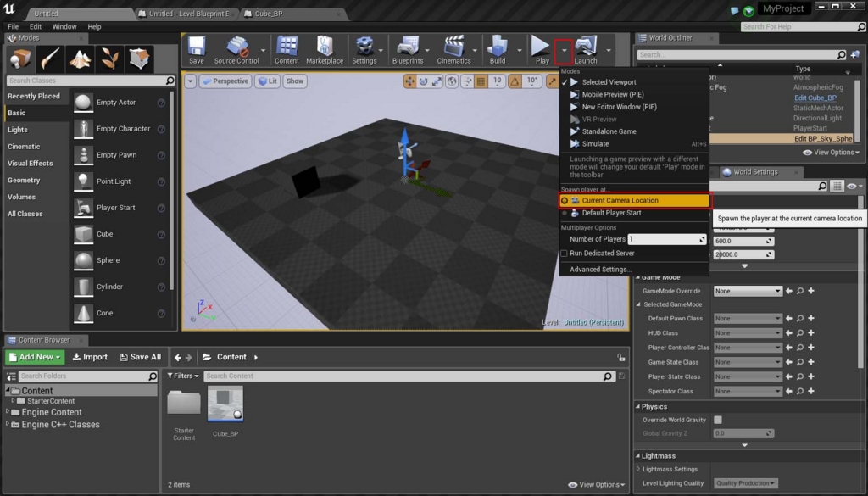Open the Cube_BP asset thumbnail
This screenshot has width=868, height=496.
(225, 404)
